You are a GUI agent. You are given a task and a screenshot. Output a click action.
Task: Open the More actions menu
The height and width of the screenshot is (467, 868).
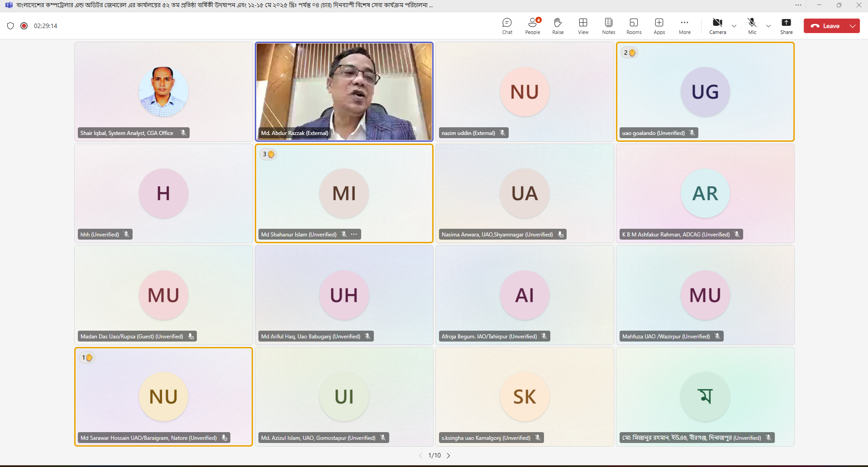pos(684,26)
